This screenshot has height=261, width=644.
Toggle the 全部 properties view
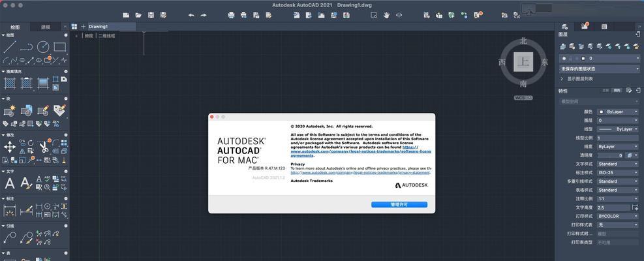[x=606, y=90]
